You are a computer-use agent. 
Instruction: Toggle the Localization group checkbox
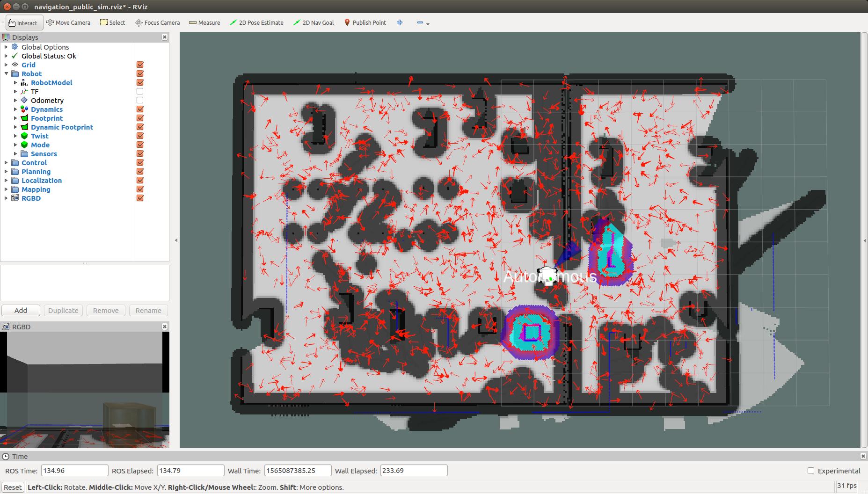140,180
